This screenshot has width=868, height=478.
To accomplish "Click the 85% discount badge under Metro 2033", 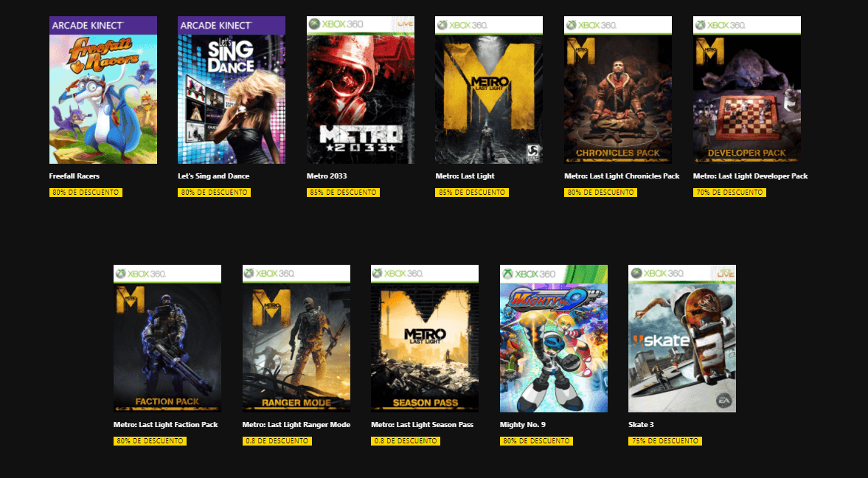I will point(342,193).
